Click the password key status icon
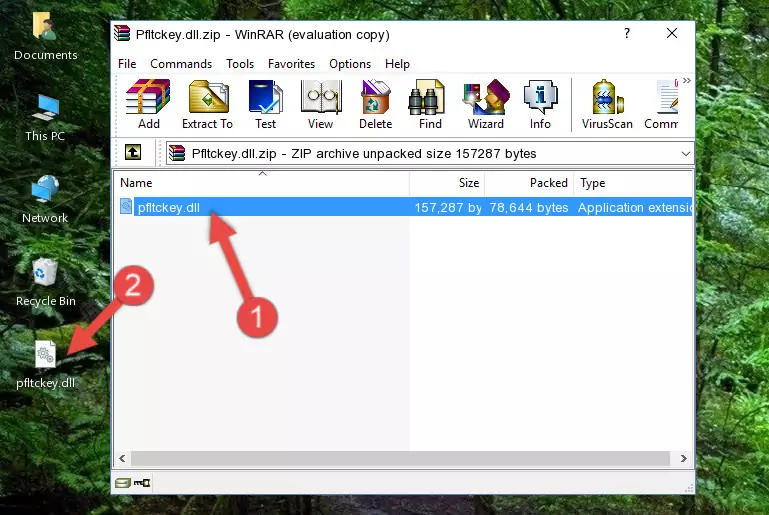Screen dimensions: 769x515 click(x=142, y=483)
